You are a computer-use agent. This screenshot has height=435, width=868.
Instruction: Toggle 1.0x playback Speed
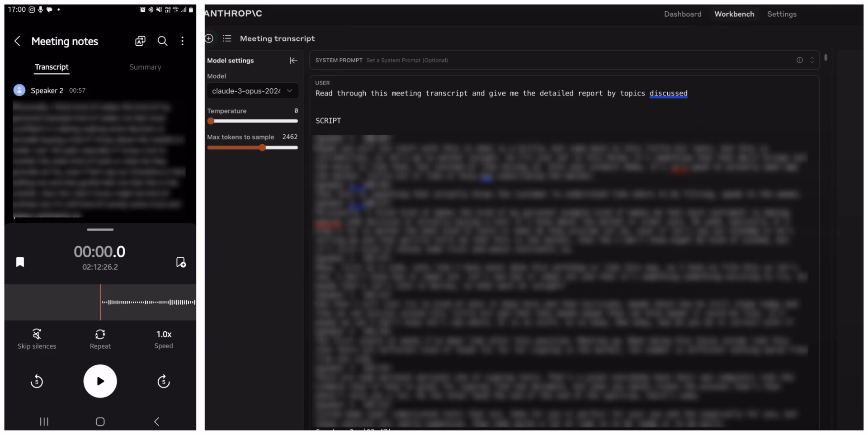[164, 338]
